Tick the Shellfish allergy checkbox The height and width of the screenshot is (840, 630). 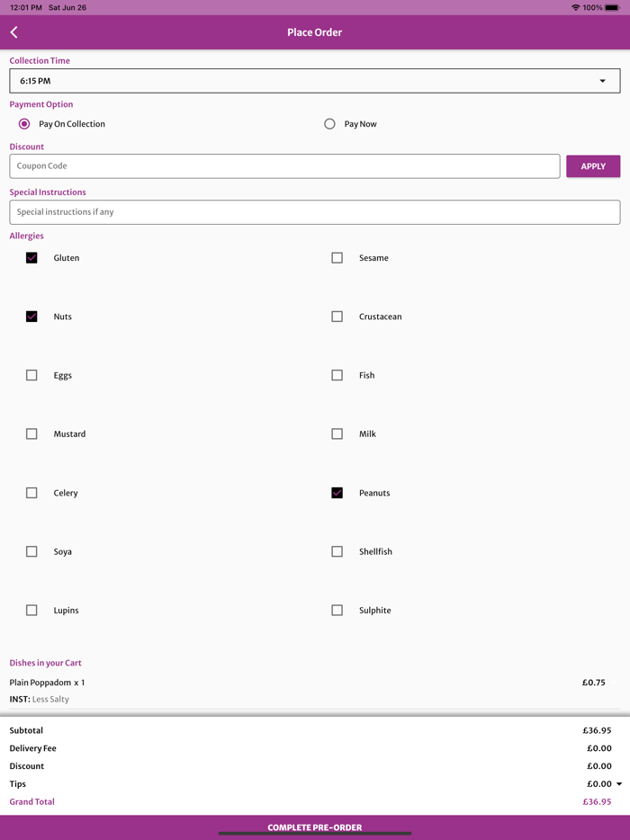click(337, 551)
